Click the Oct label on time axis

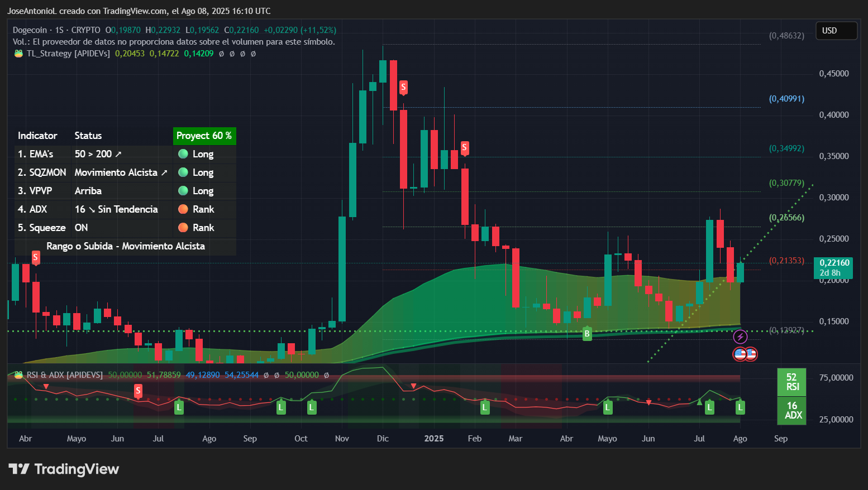point(301,439)
